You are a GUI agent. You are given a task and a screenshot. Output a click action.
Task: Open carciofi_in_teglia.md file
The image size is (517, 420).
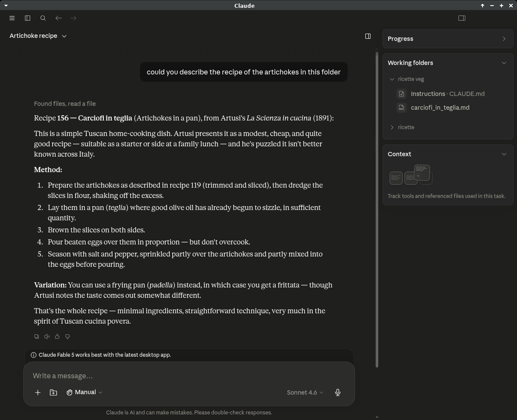pyautogui.click(x=440, y=108)
